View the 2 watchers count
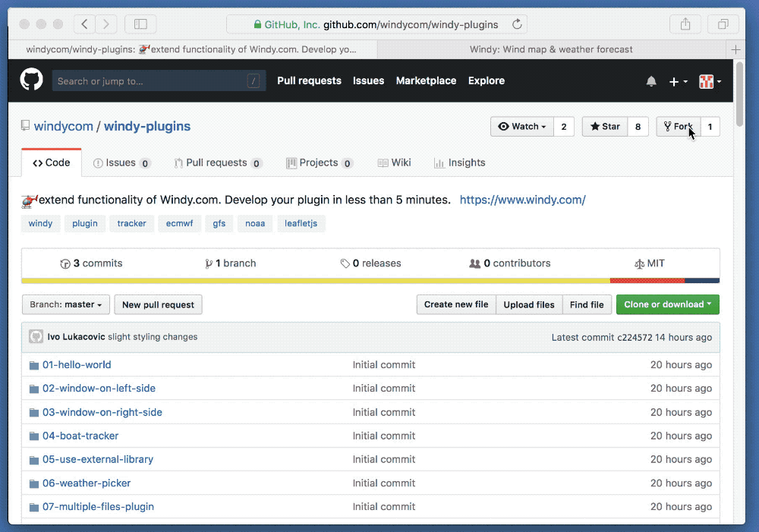 pos(564,126)
